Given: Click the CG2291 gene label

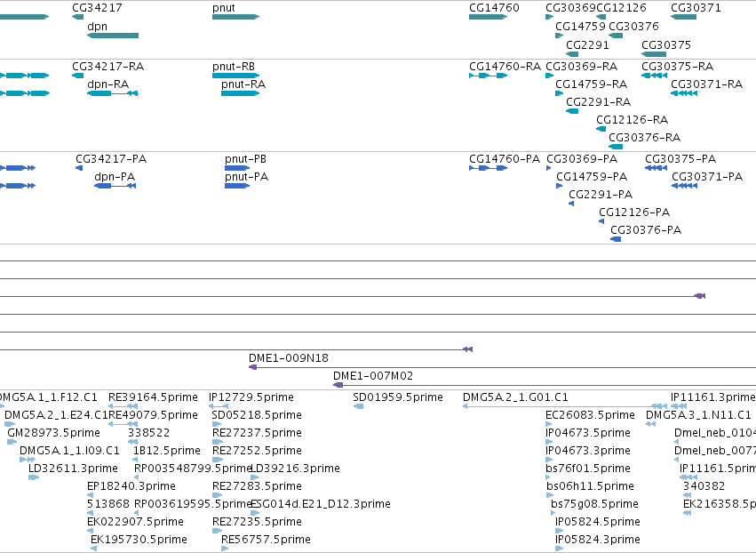Looking at the screenshot, I should tap(587, 44).
